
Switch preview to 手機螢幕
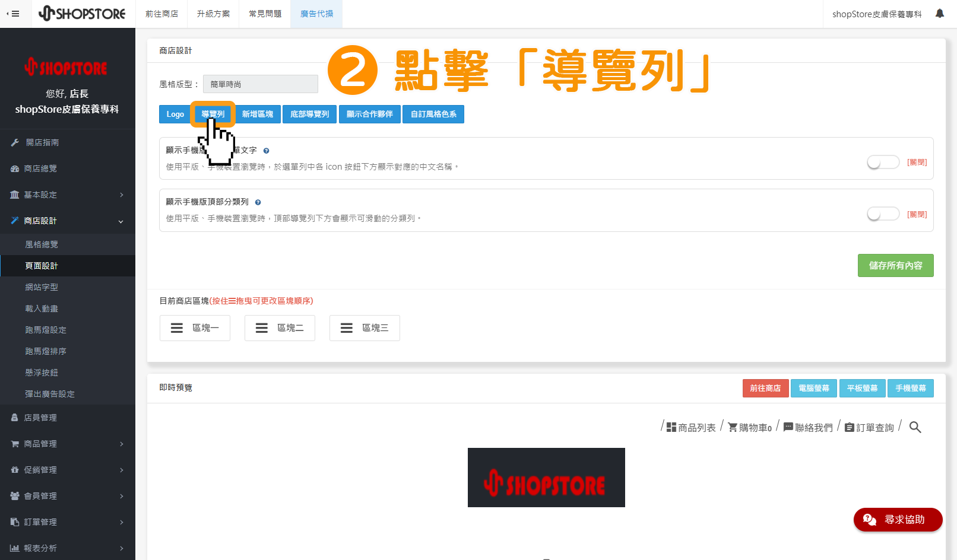tap(911, 388)
